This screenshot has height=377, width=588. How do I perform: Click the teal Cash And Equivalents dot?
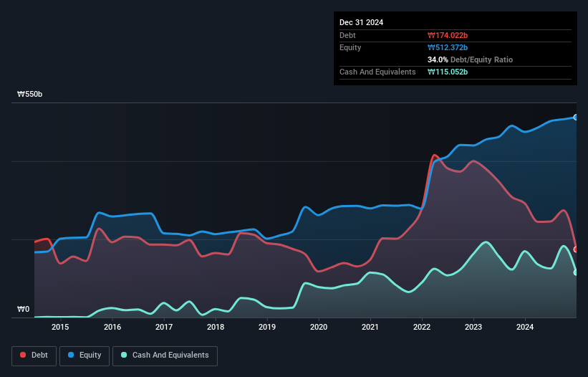(x=124, y=355)
